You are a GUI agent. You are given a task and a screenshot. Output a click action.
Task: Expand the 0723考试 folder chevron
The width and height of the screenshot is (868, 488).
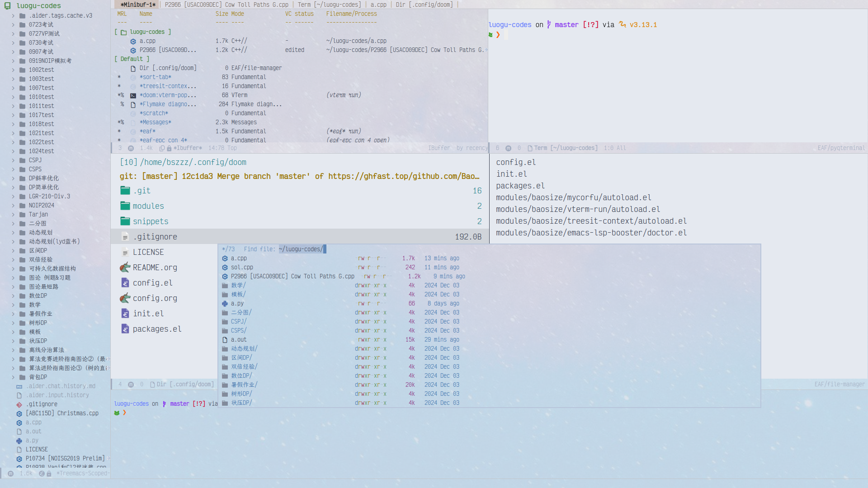[13, 24]
